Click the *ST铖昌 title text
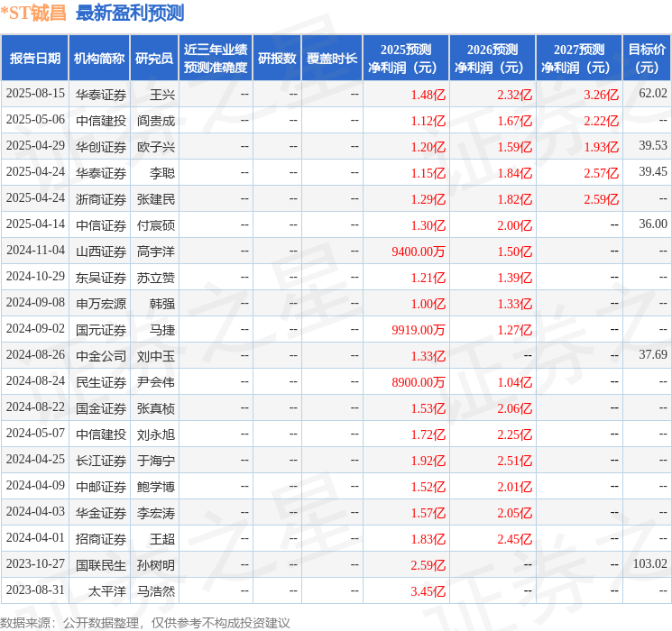The height and width of the screenshot is (631, 672). (33, 13)
